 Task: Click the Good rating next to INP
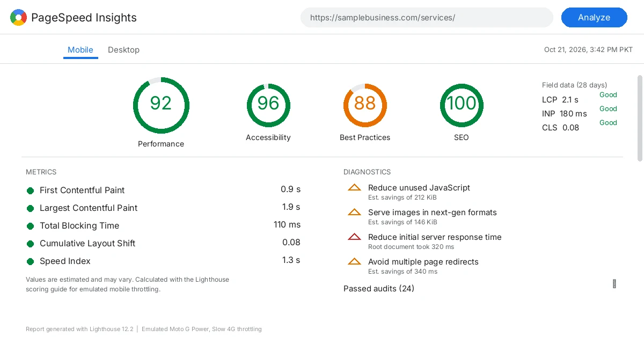coord(608,109)
